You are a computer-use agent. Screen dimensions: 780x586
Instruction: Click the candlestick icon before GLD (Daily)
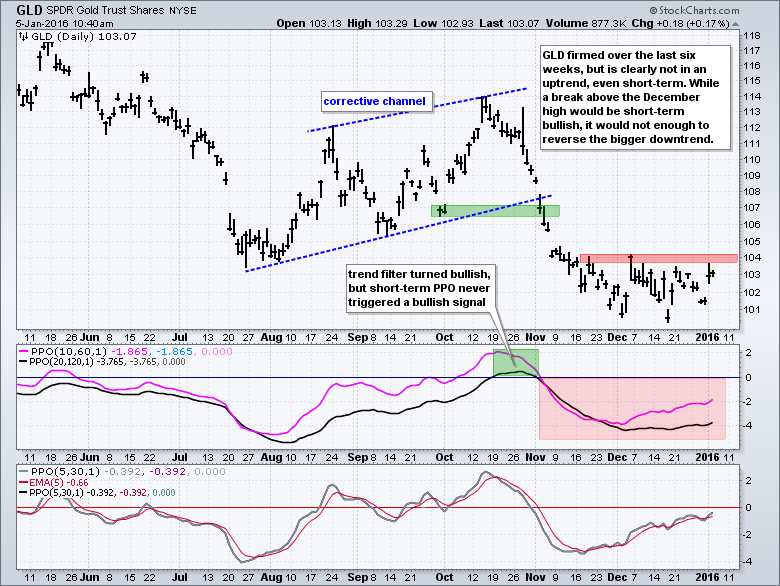(23, 36)
